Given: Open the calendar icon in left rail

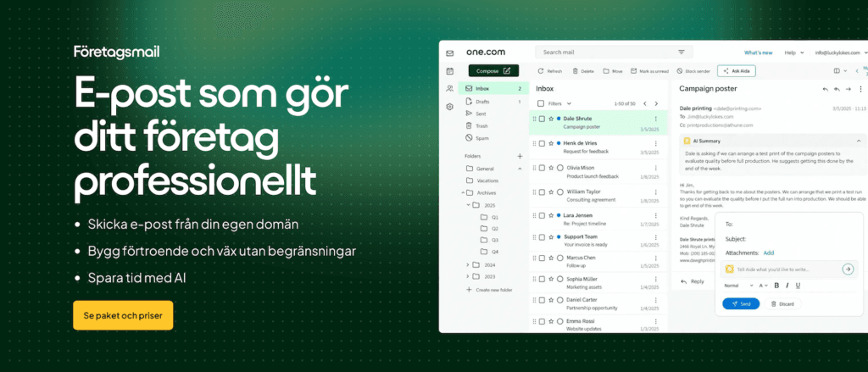Looking at the screenshot, I should click(450, 71).
